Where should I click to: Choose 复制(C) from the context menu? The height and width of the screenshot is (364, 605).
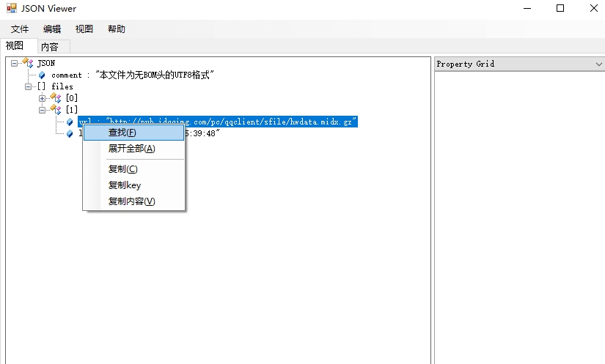tap(134, 169)
